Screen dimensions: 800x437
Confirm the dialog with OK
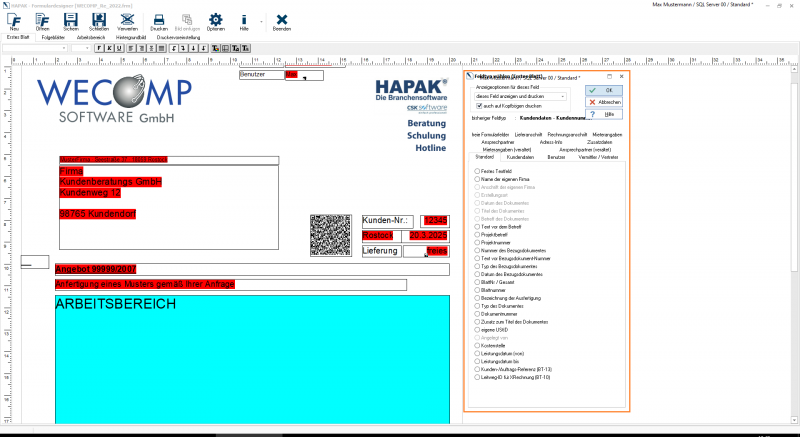(x=607, y=90)
